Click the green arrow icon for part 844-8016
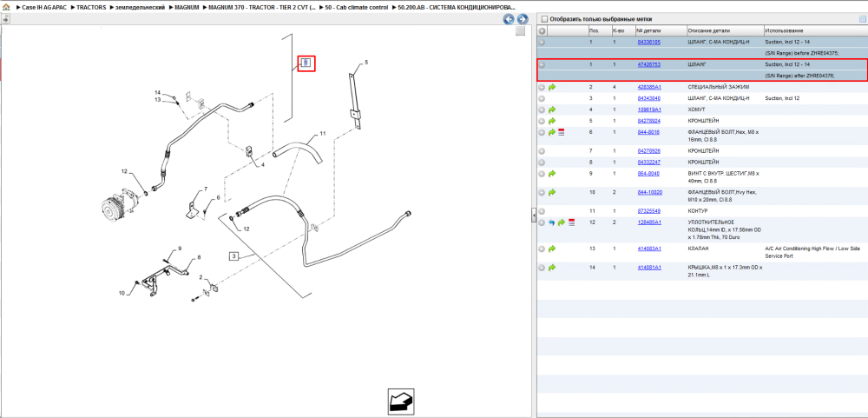Screen dimensions: 868x418 552,132
